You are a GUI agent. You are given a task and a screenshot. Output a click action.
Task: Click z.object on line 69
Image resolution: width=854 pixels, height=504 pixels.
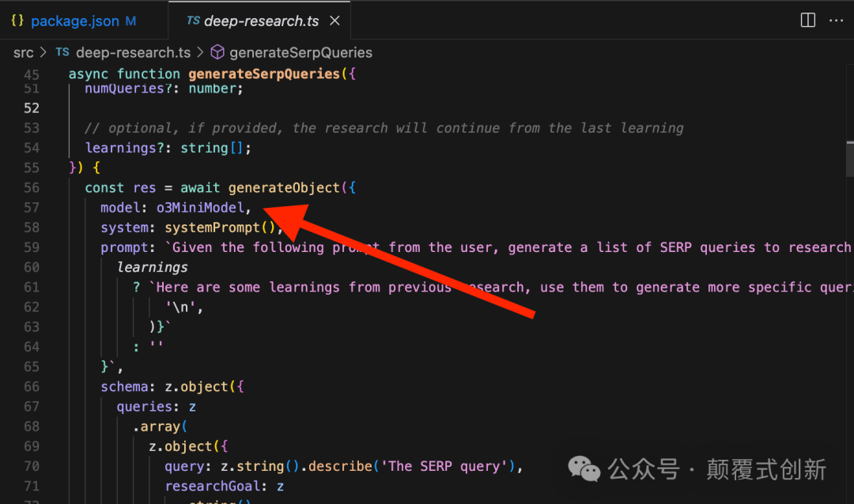pos(180,447)
